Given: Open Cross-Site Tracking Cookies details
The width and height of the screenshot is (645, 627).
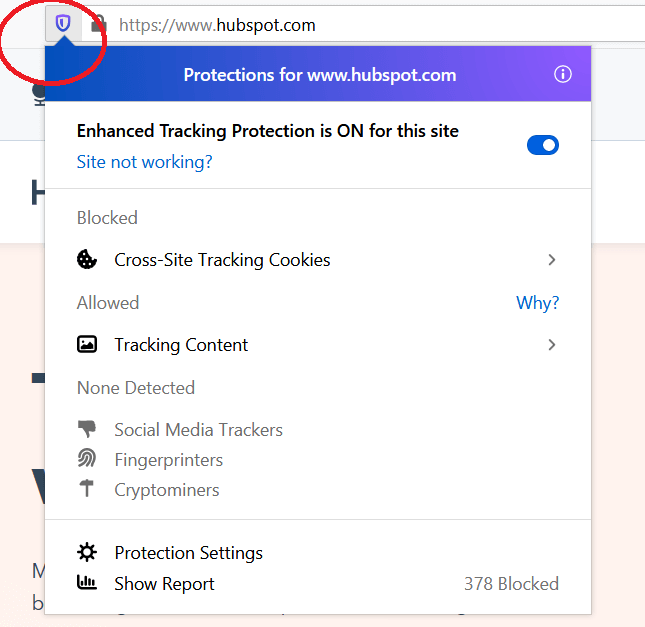Looking at the screenshot, I should click(x=222, y=260).
